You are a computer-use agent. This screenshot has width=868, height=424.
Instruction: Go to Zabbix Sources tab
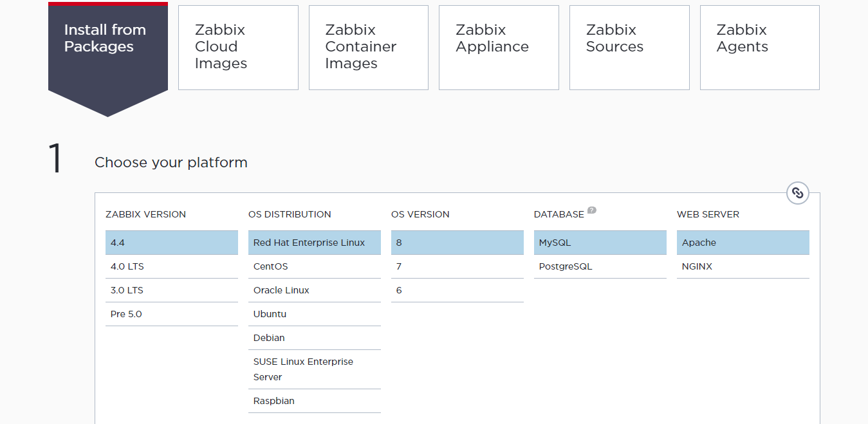click(x=629, y=48)
